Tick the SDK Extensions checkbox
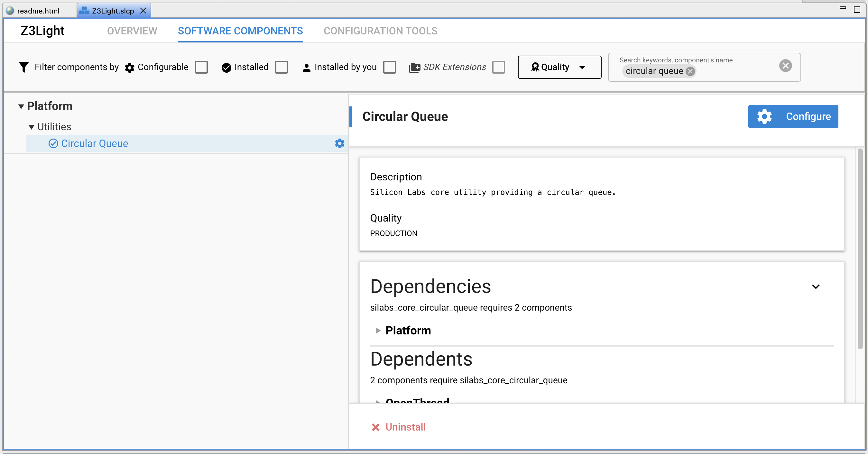This screenshot has width=868, height=454. (498, 67)
